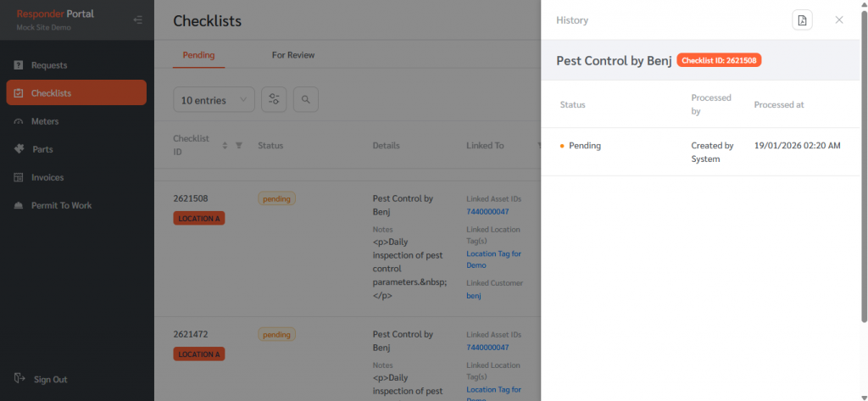Export History as PDF icon

pyautogui.click(x=802, y=20)
